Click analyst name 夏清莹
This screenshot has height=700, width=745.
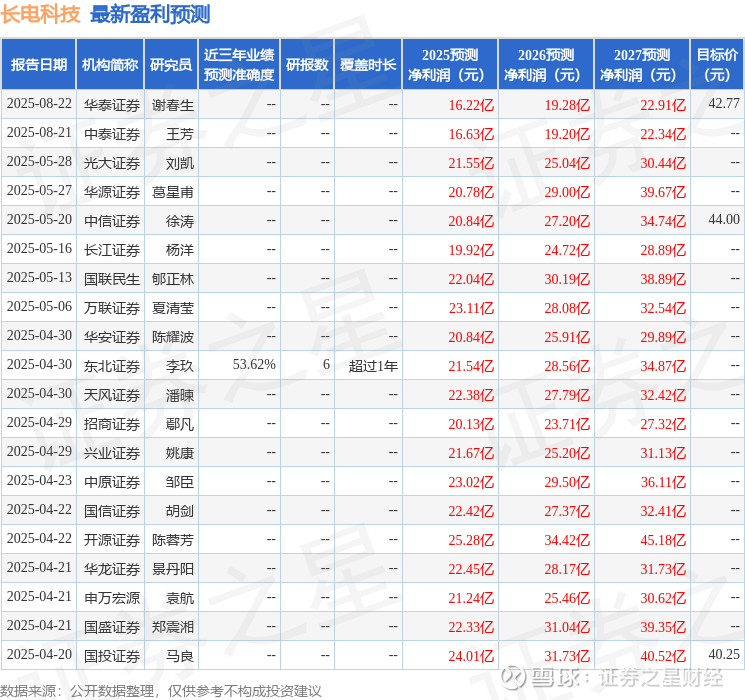click(x=173, y=308)
